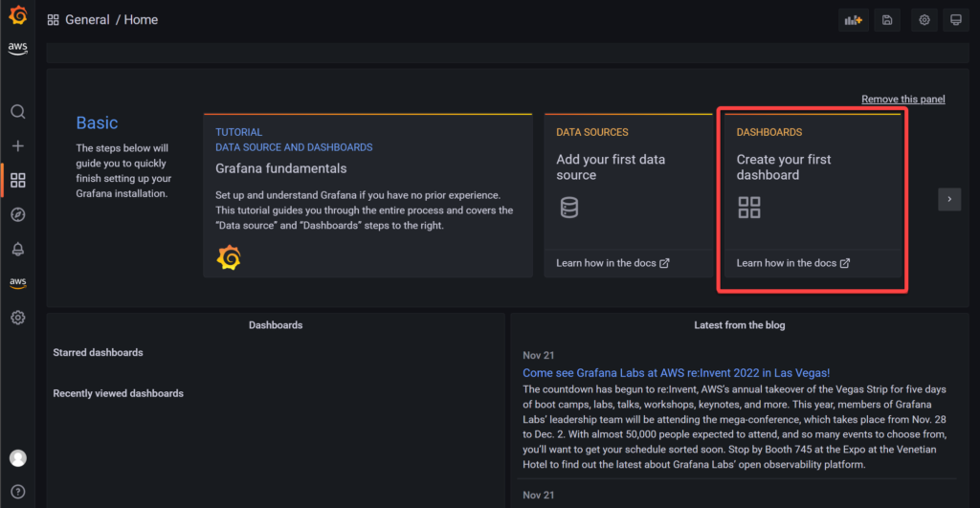
Task: Open the Dashboards four-squares sidebar icon
Action: (x=18, y=181)
